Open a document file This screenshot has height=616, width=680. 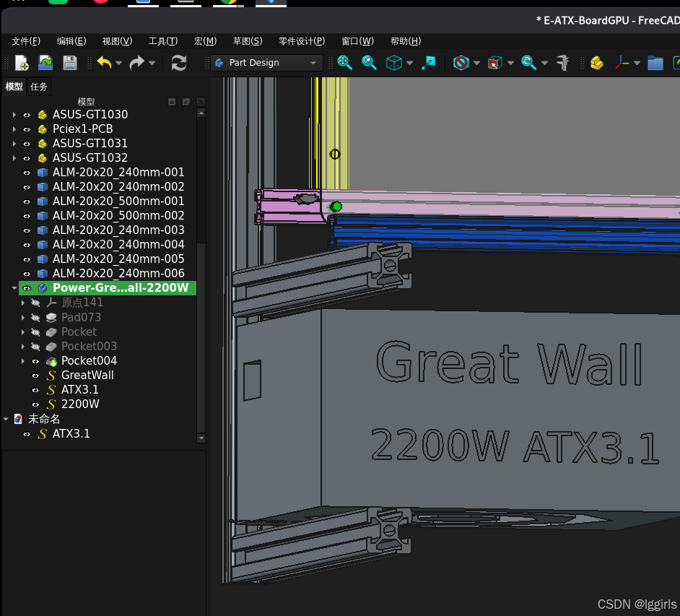point(45,63)
